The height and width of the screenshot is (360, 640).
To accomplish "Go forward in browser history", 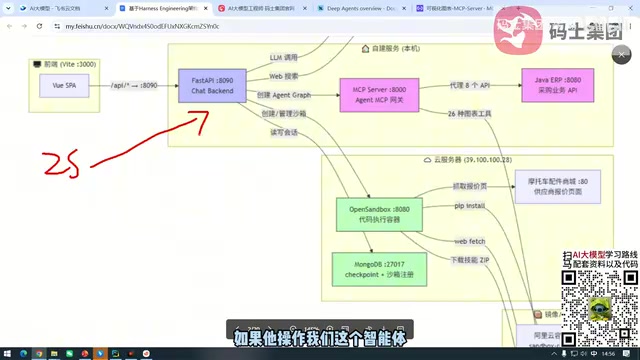I will tap(24, 26).
